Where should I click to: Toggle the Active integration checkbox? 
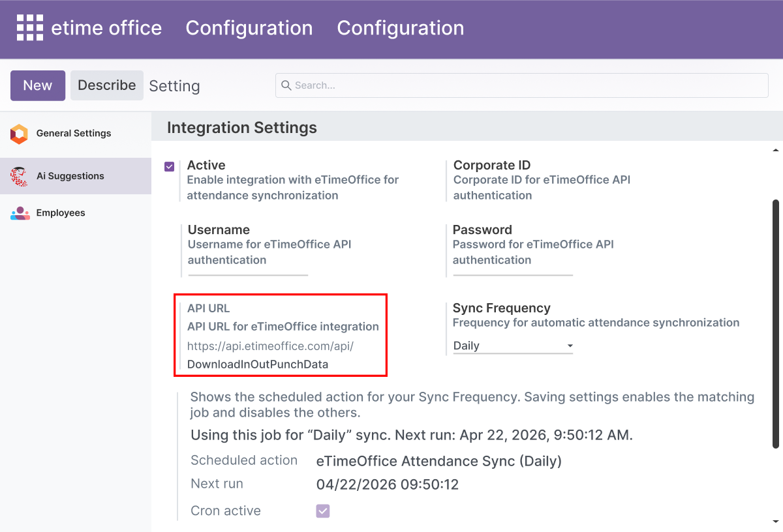pos(170,166)
